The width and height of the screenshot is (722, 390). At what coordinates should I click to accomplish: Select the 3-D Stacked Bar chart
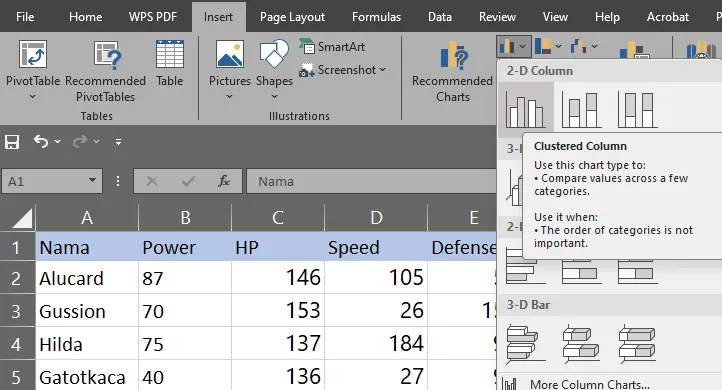pos(581,344)
